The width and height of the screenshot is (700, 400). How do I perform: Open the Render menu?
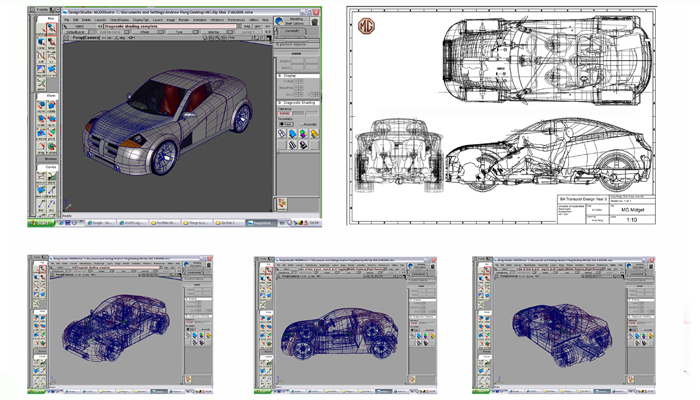[183, 20]
